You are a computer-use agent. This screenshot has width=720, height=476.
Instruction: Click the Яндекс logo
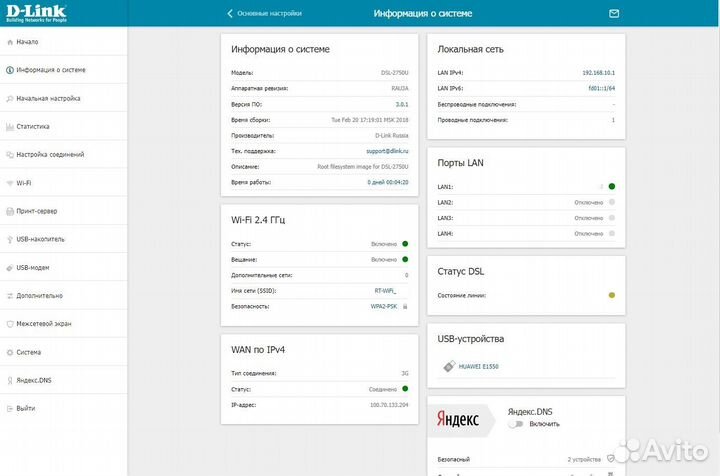457,419
